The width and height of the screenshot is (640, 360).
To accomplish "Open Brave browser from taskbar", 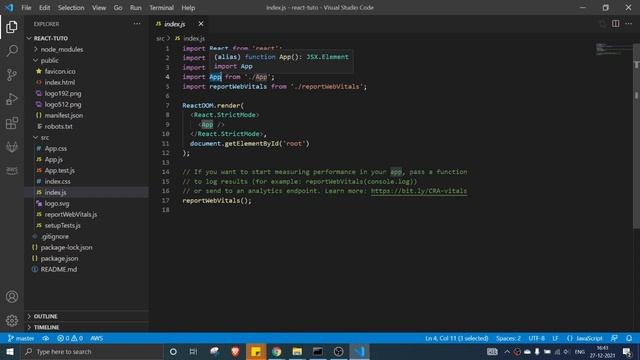I will [x=235, y=351].
